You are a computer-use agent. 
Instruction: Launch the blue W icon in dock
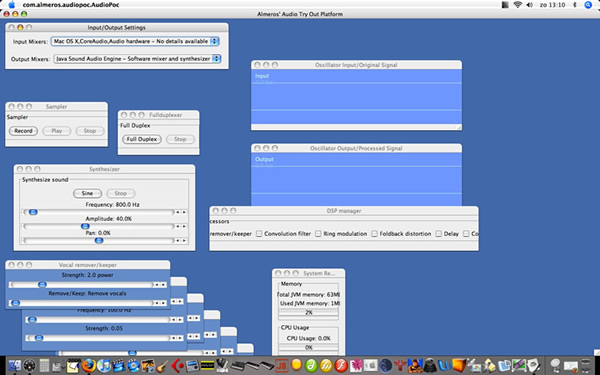(x=445, y=366)
